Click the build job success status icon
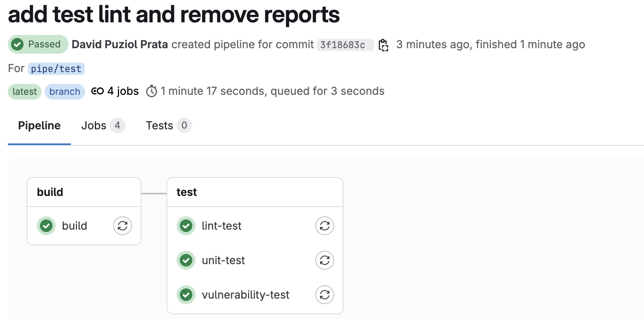 46,226
